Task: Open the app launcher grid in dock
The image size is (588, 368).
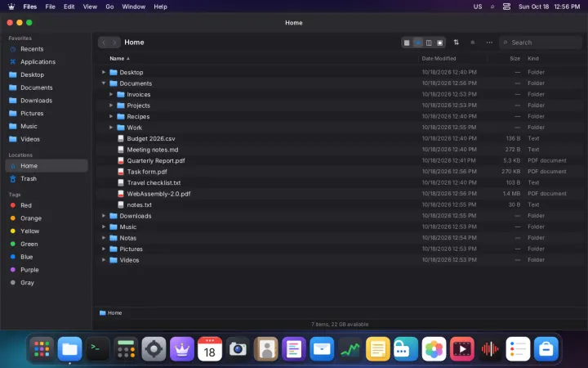Action: (x=42, y=349)
